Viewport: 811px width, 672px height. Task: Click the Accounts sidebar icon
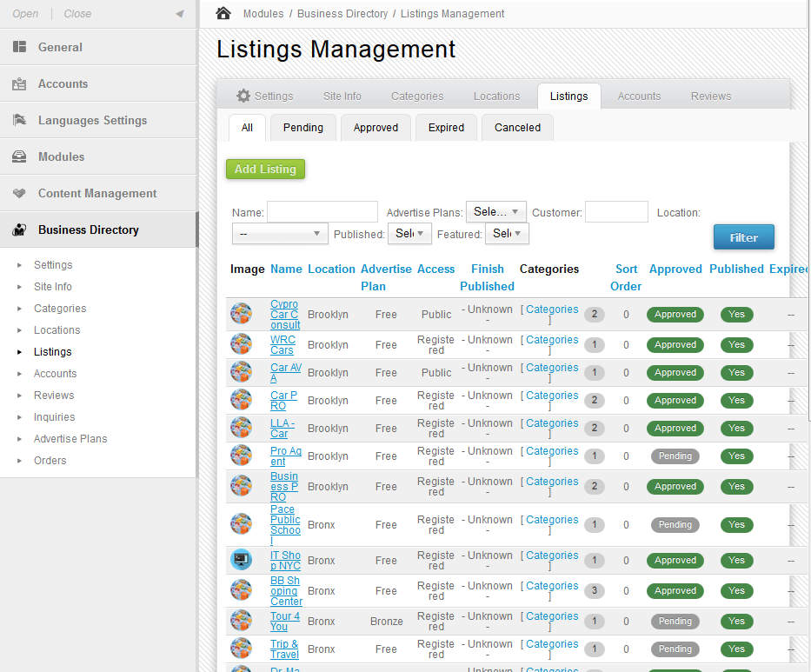[x=19, y=83]
